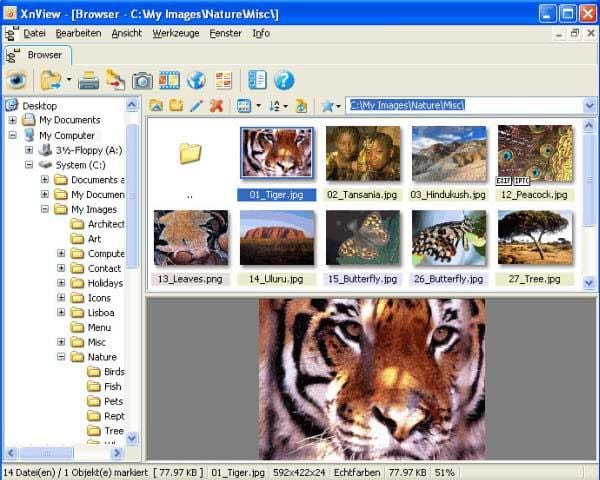Screen dimensions: 600x480
Task: Click the new folder icon
Action: pos(176,105)
